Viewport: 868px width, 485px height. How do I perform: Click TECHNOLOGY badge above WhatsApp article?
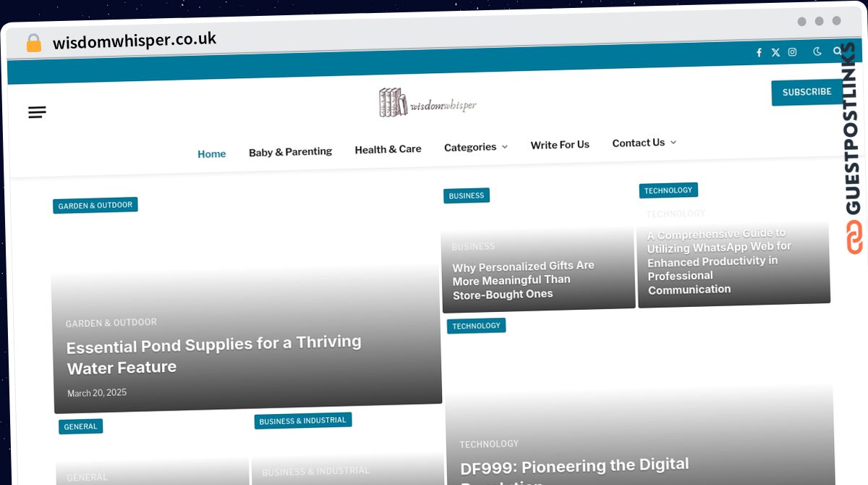pos(668,190)
